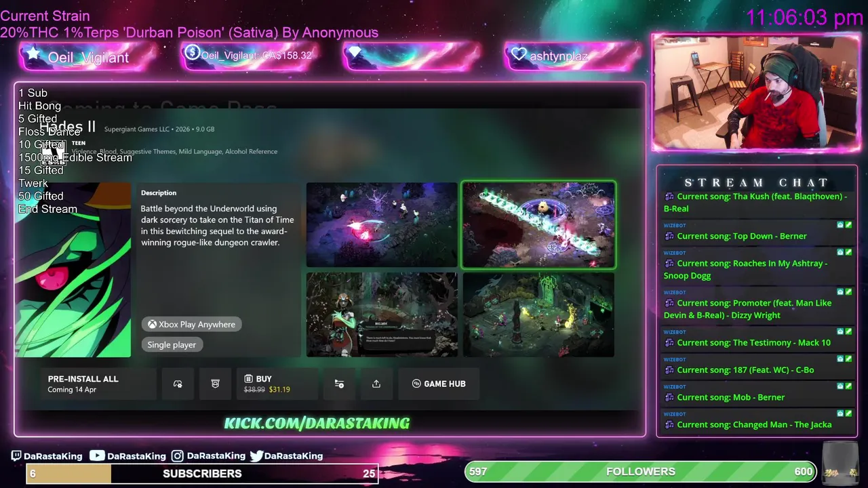Click 'Hit Bong' reward list entry

point(39,106)
